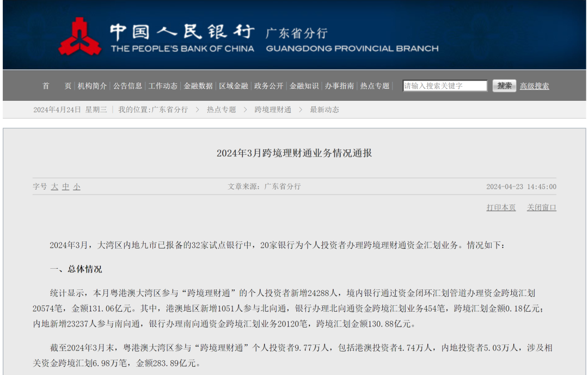Click 跨境理财通 in the breadcrumb trail
This screenshot has height=375, width=588.
(273, 110)
